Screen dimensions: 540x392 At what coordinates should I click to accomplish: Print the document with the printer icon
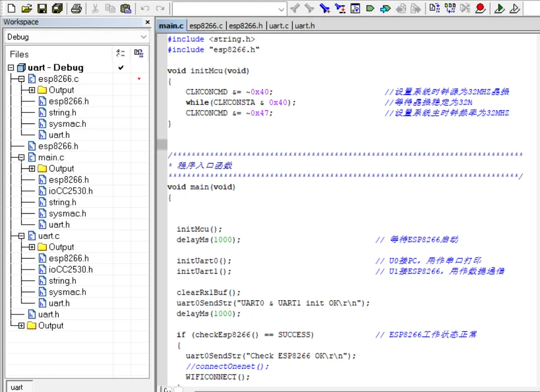click(76, 8)
